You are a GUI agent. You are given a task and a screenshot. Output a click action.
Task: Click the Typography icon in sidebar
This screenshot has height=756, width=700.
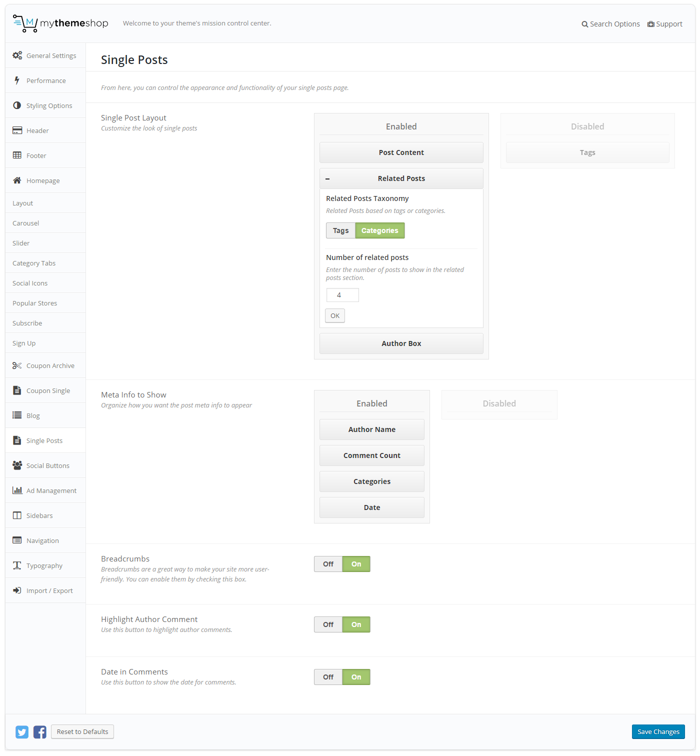coord(17,565)
